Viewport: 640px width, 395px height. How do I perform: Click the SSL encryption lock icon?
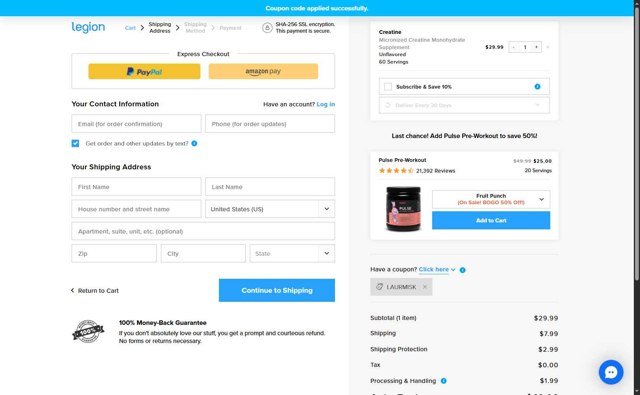[x=267, y=28]
